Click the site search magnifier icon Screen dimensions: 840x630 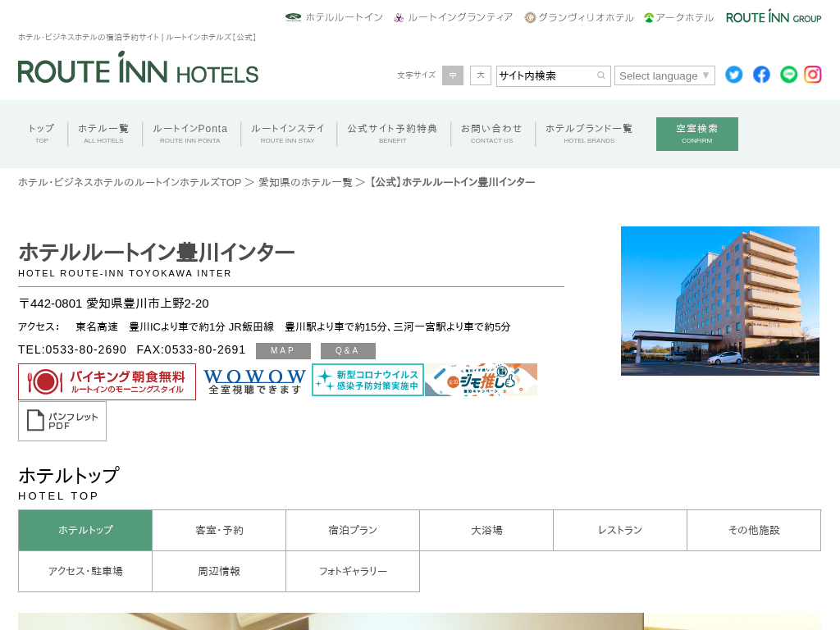(x=601, y=75)
